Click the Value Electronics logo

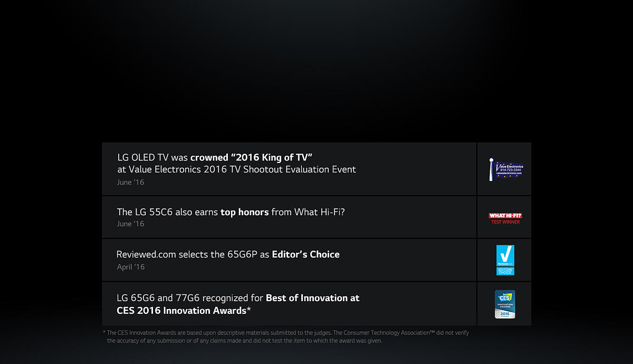[x=505, y=169]
